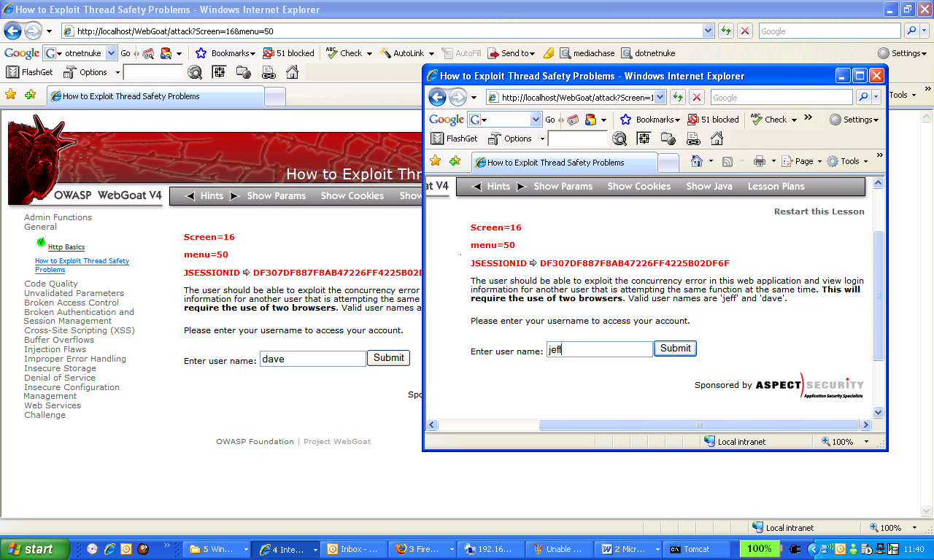Open the Tools dropdown in the front window
This screenshot has height=560, width=934.
pyautogui.click(x=849, y=161)
